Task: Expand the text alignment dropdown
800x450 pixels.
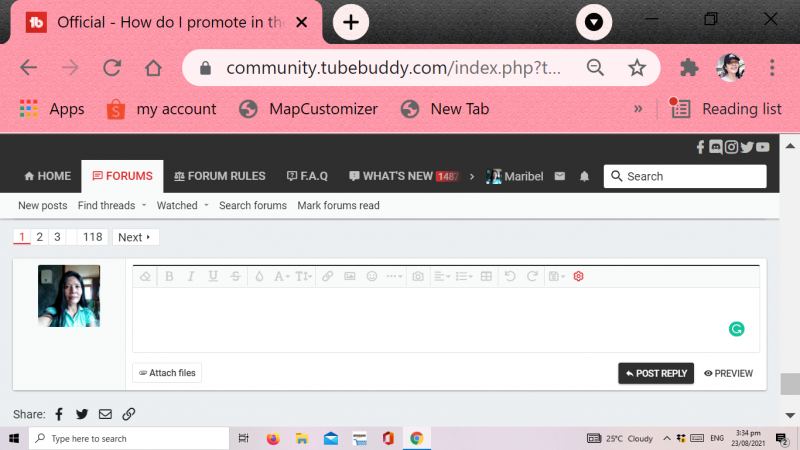Action: pyautogui.click(x=441, y=276)
